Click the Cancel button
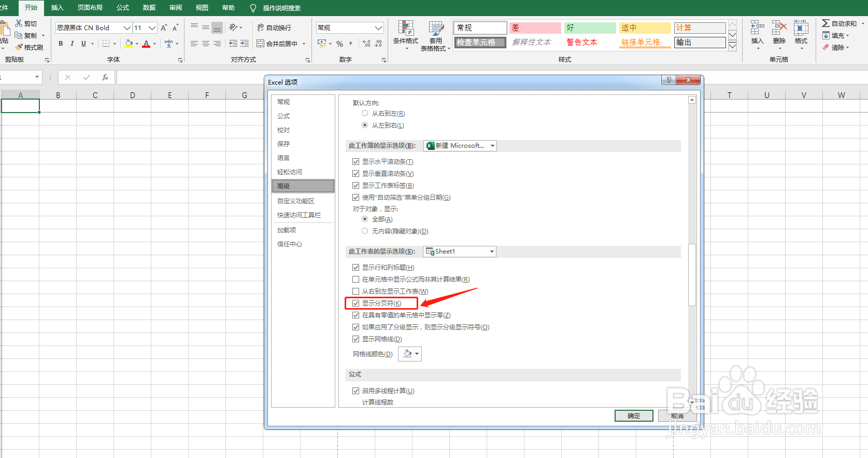Screen dimensions: 868x458 [x=677, y=415]
